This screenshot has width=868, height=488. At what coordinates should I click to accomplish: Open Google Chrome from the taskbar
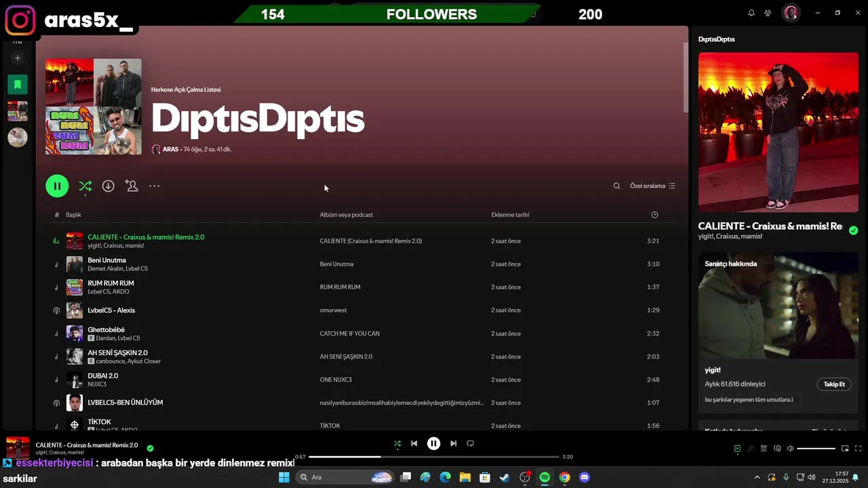tap(564, 477)
